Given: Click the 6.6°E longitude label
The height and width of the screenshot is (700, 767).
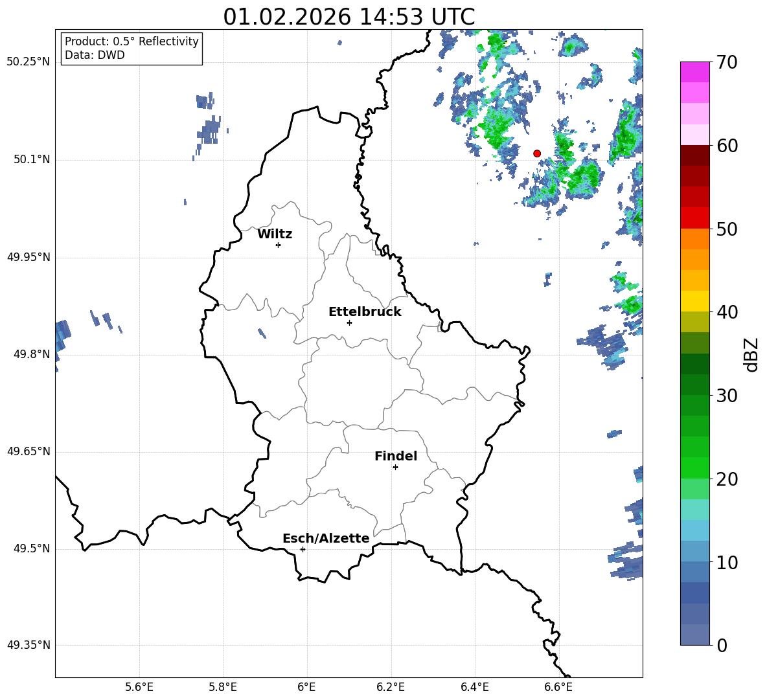Looking at the screenshot, I should [x=558, y=687].
